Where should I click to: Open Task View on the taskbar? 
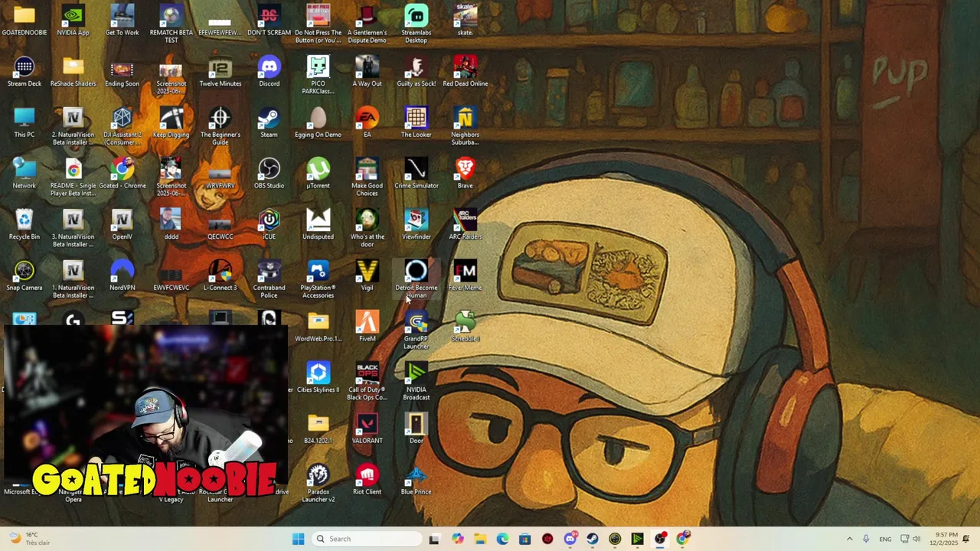[x=434, y=539]
